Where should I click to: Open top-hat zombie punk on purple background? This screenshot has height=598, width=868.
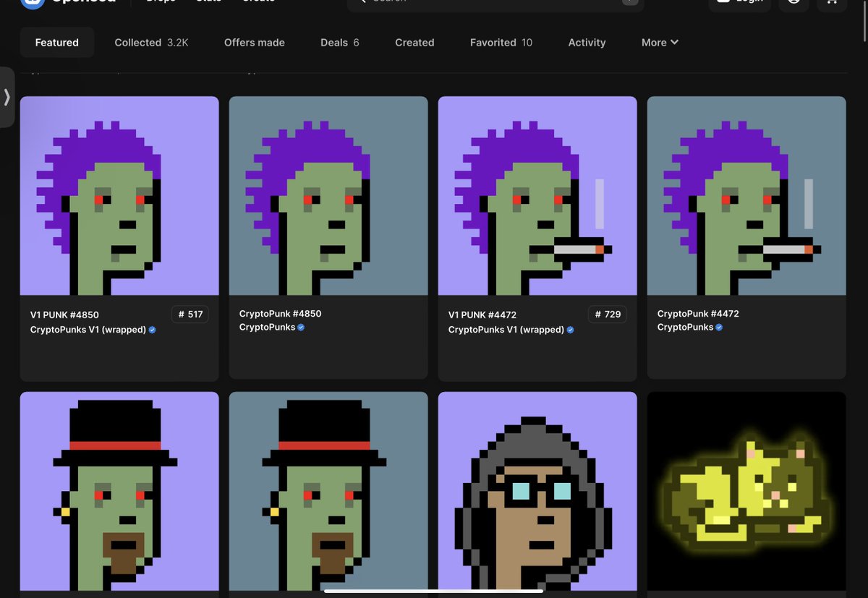pos(119,491)
